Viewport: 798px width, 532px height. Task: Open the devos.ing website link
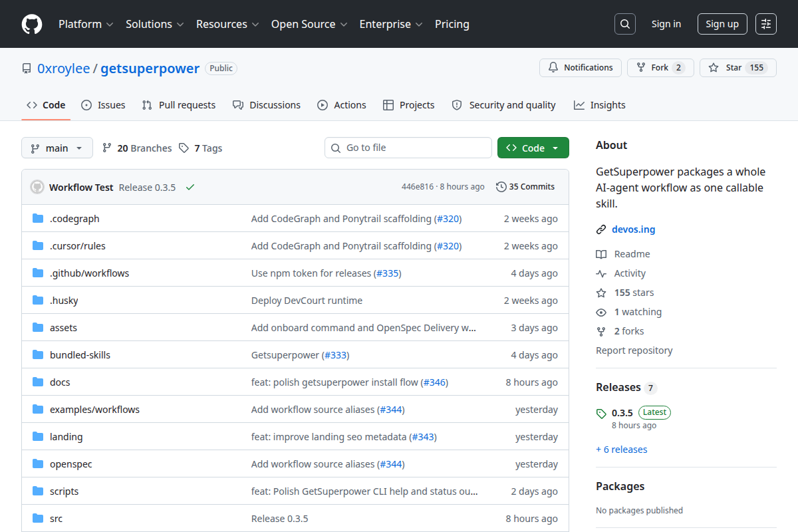coord(634,229)
